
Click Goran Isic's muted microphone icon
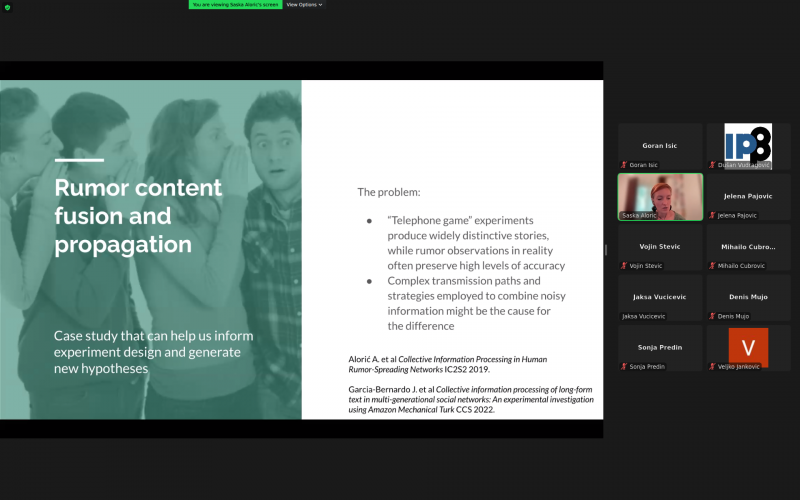pos(624,165)
